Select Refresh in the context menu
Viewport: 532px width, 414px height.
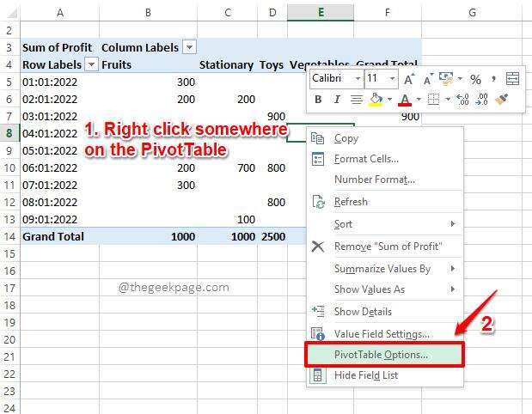[351, 202]
